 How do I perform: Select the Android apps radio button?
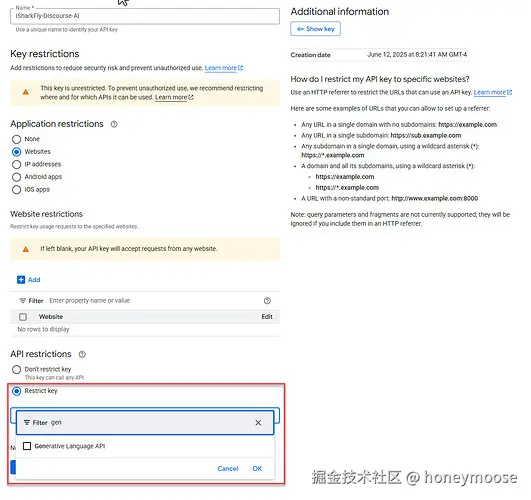[x=16, y=177]
